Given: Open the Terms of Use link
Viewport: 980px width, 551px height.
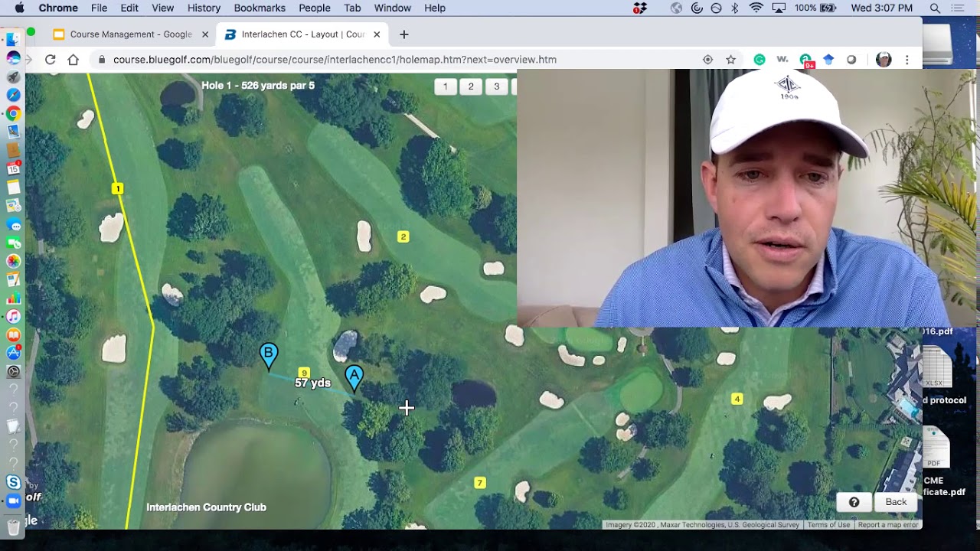Looking at the screenshot, I should [828, 525].
